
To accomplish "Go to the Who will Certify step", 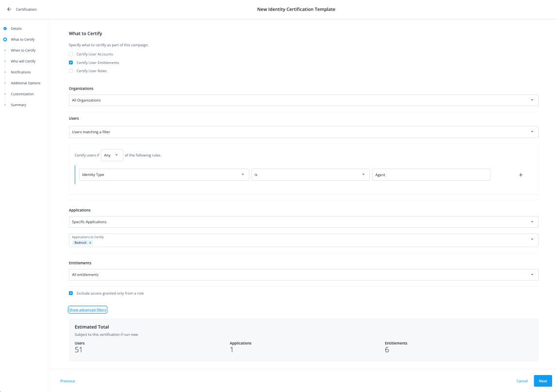I will (x=23, y=61).
